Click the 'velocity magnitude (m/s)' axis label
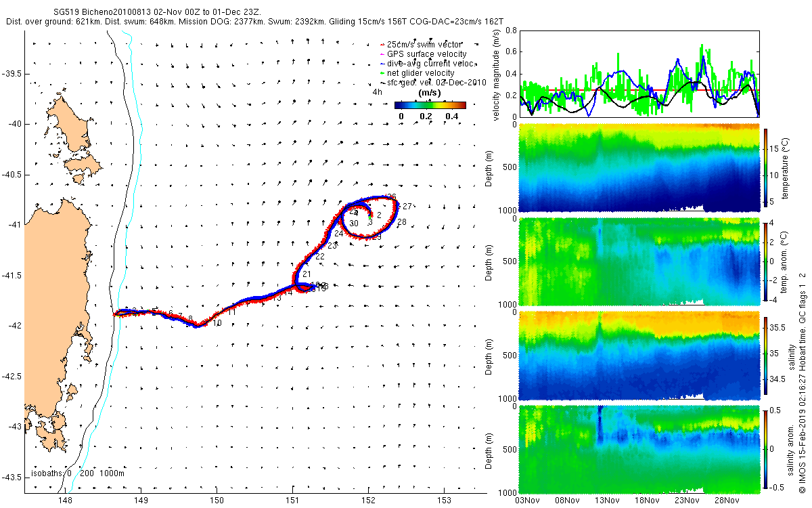 (497, 76)
